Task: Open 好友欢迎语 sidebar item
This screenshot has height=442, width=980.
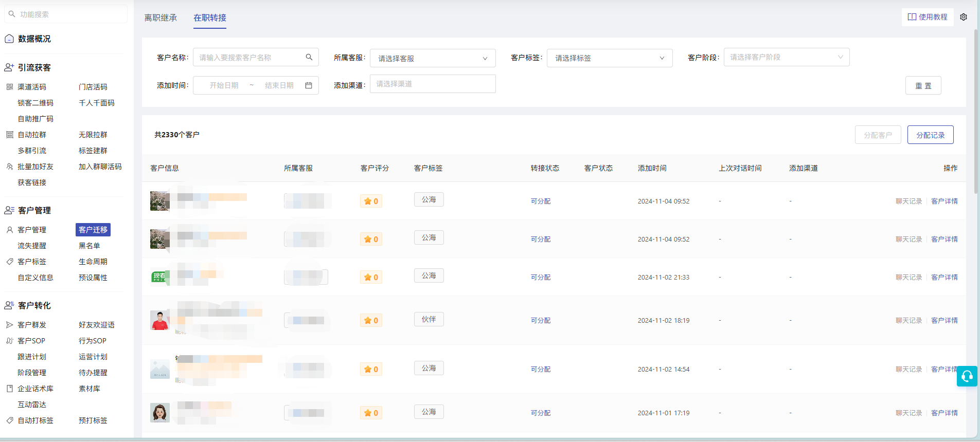Action: (97, 325)
